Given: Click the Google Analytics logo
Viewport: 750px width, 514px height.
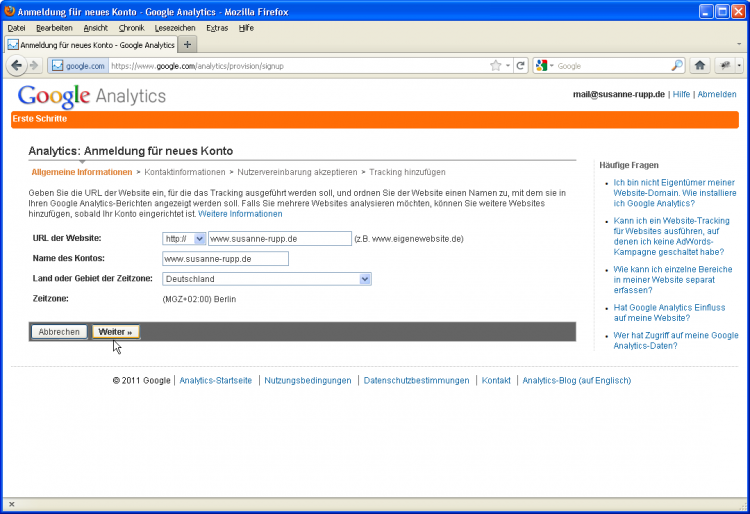Looking at the screenshot, I should pyautogui.click(x=92, y=96).
